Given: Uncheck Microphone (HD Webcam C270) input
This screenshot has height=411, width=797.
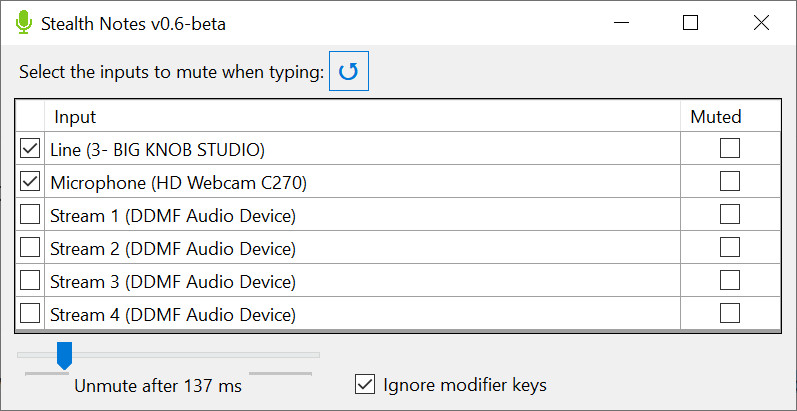Looking at the screenshot, I should pos(30,181).
